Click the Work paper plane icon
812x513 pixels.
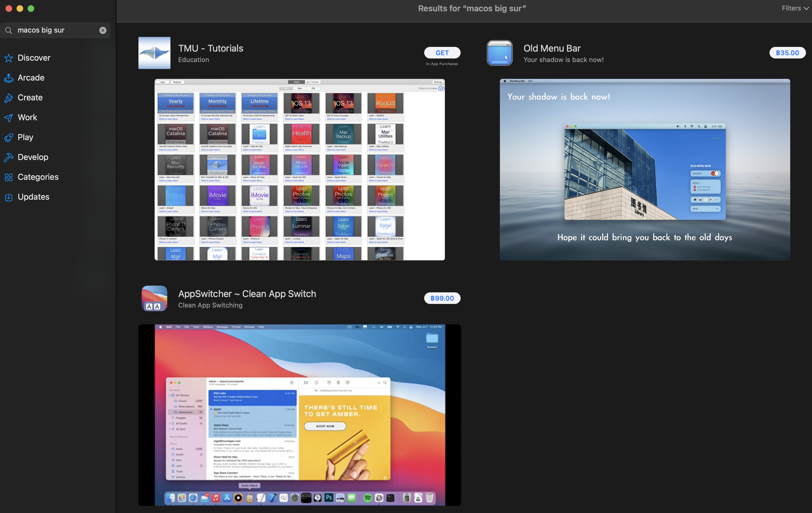click(9, 118)
